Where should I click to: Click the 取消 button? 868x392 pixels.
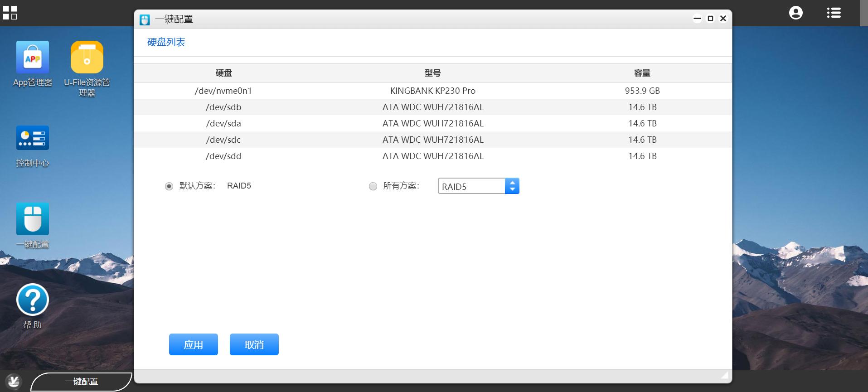(254, 344)
